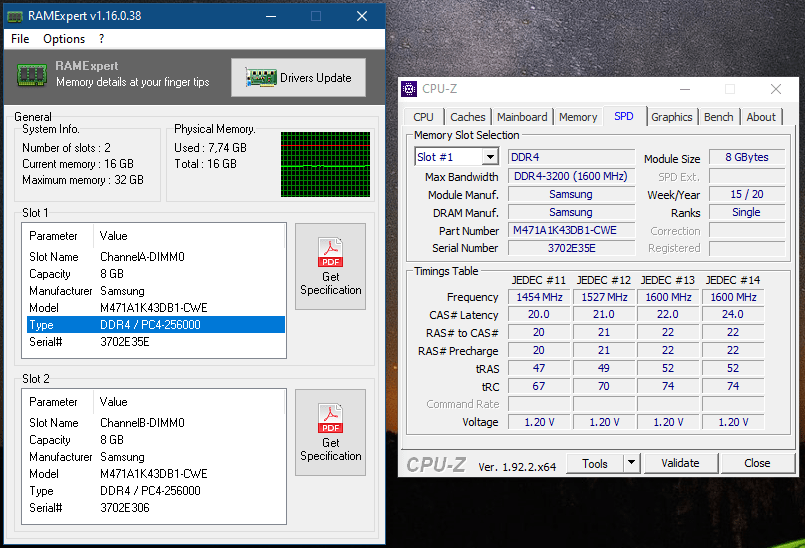
Task: Switch to the Graphics tab in CPU-Z
Action: (x=672, y=117)
